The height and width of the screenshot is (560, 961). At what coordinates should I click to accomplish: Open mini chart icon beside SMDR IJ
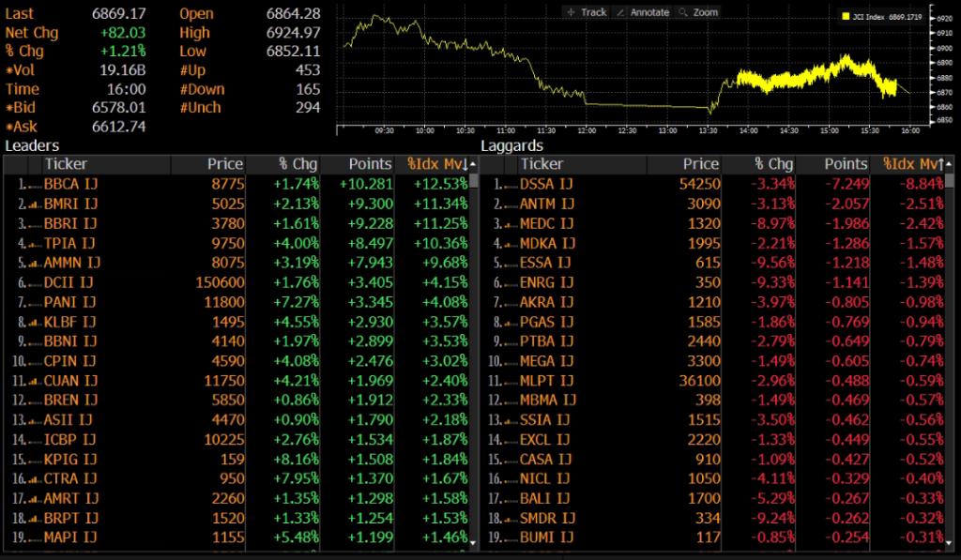pyautogui.click(x=511, y=519)
